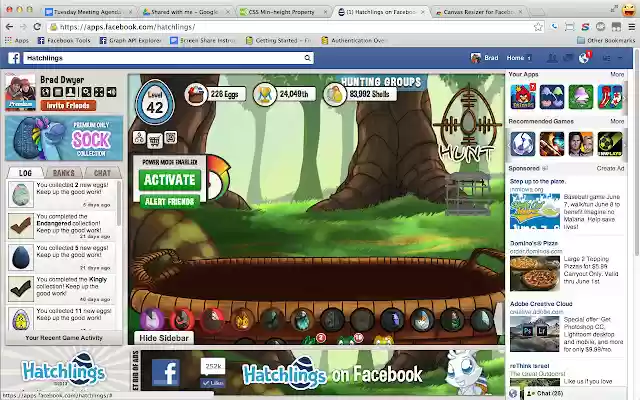Open the shopping cart store icon

pyautogui.click(x=154, y=140)
